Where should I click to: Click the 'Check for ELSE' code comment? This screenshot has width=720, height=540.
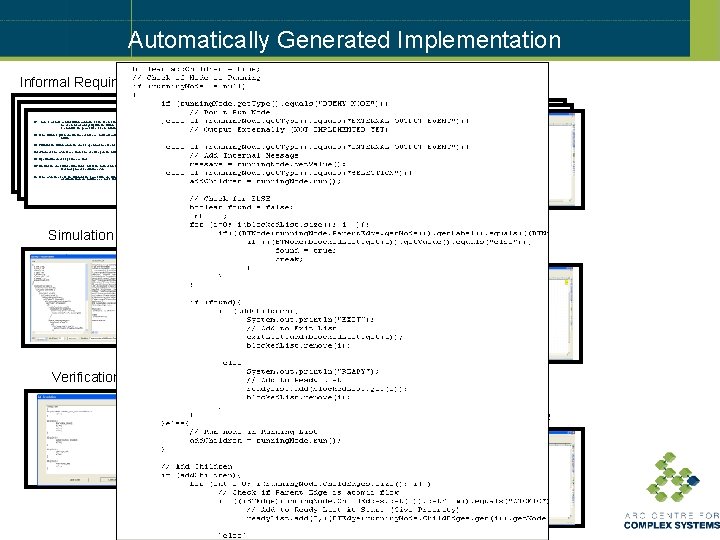(x=230, y=198)
